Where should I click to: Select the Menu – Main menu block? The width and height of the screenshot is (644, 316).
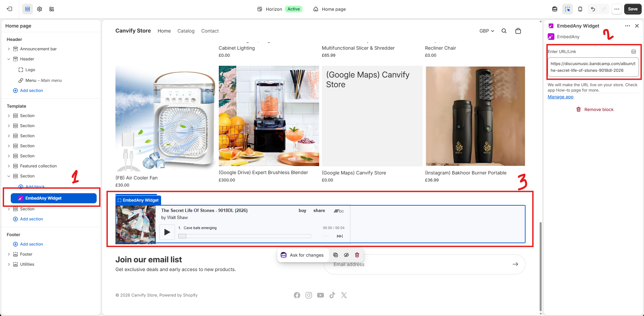click(x=44, y=81)
